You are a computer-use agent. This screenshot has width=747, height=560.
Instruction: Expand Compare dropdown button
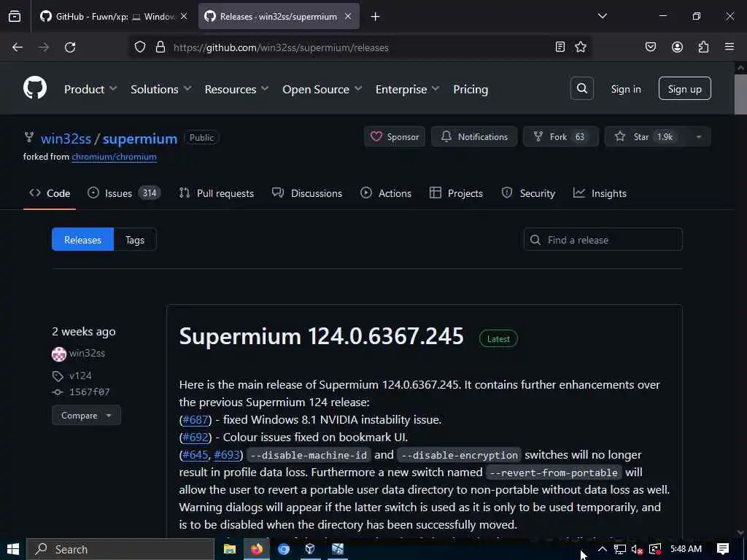[86, 415]
